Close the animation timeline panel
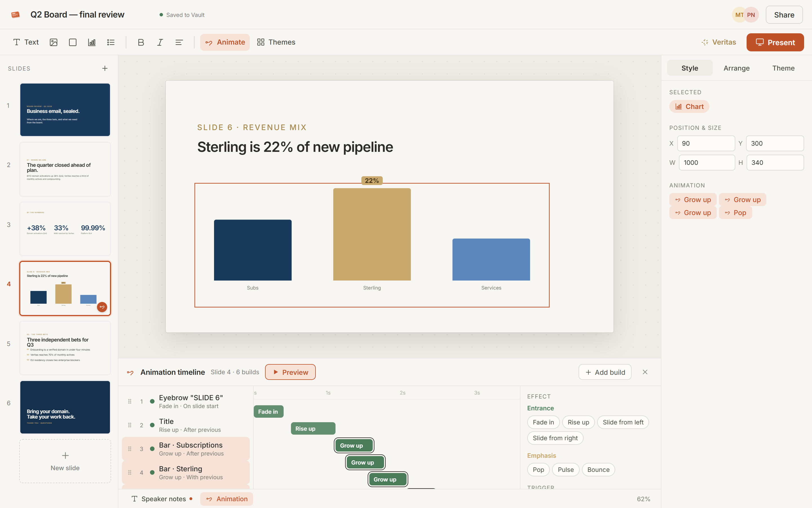 click(x=645, y=372)
